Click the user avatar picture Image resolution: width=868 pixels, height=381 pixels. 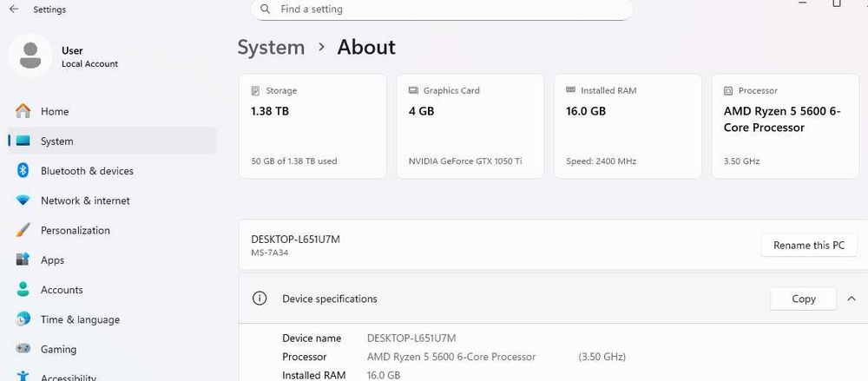[x=30, y=56]
